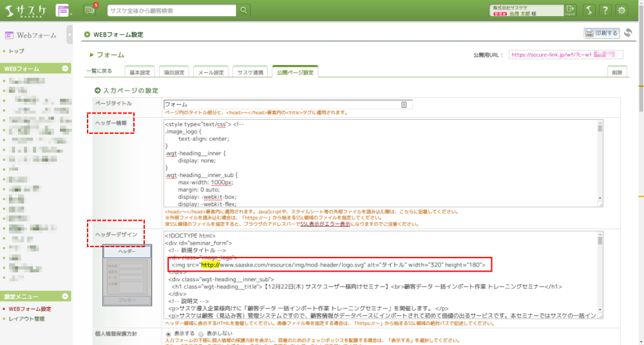The width and height of the screenshot is (644, 345).
Task: Collapse the left sidebar with arrow handle
Action: click(x=70, y=35)
